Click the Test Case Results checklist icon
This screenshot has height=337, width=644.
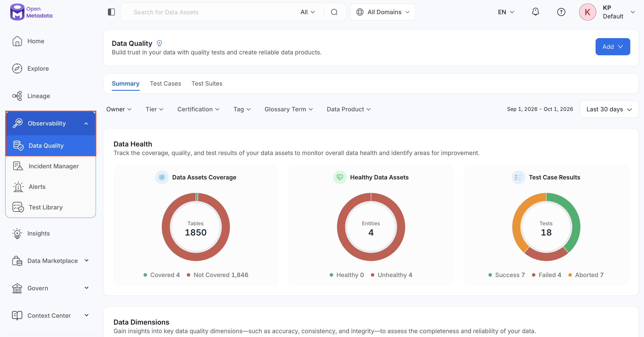518,177
